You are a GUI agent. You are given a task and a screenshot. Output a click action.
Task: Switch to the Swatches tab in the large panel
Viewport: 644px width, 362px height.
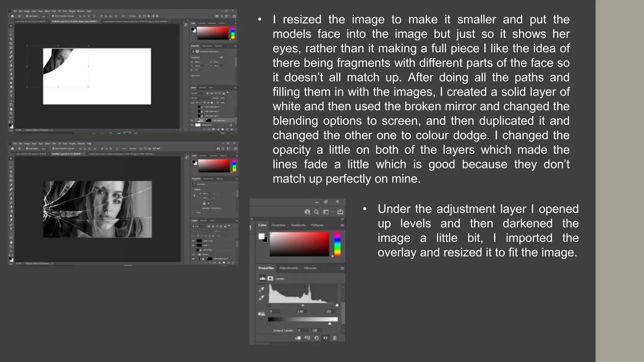(x=278, y=225)
